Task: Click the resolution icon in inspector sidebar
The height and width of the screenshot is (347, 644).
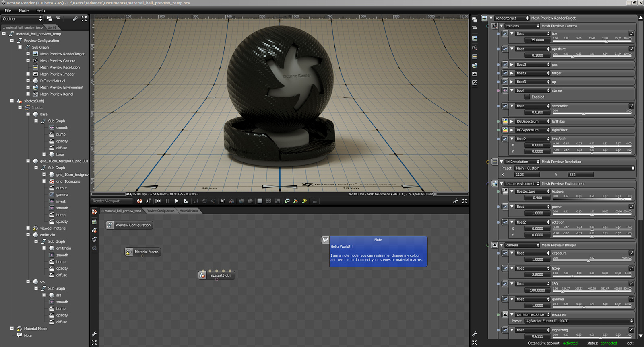Action: pyautogui.click(x=475, y=56)
